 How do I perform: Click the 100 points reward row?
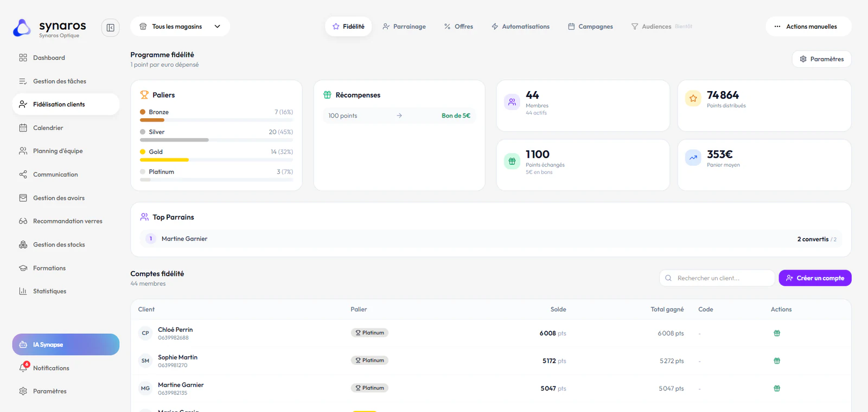(399, 115)
